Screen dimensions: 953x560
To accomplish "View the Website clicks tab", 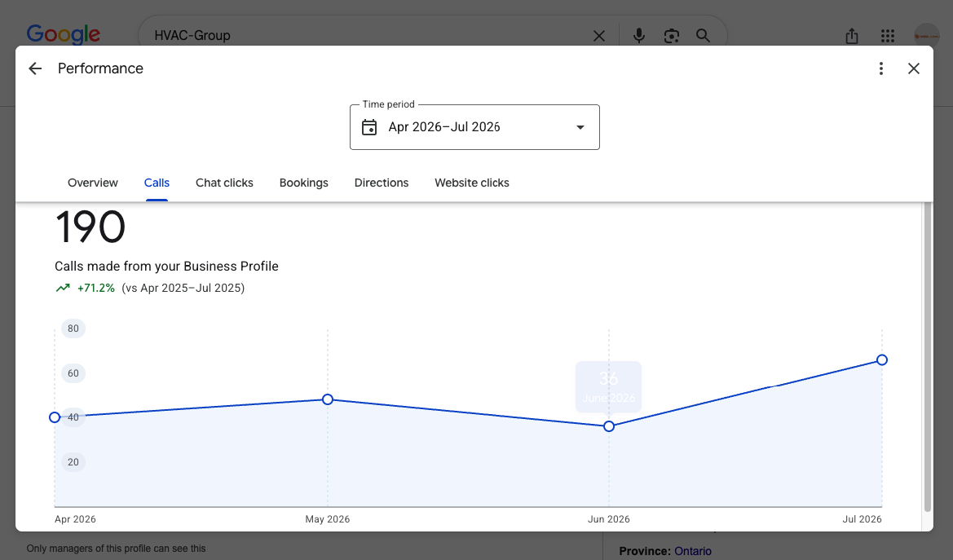I will (x=472, y=183).
